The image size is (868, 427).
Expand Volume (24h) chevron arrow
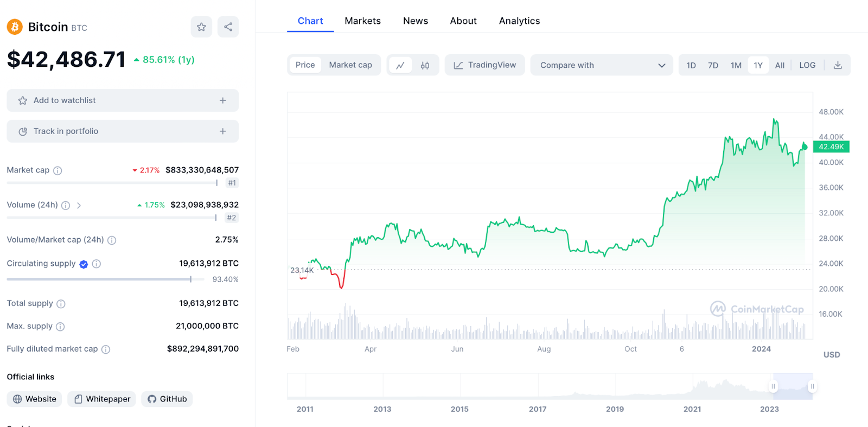tap(79, 205)
